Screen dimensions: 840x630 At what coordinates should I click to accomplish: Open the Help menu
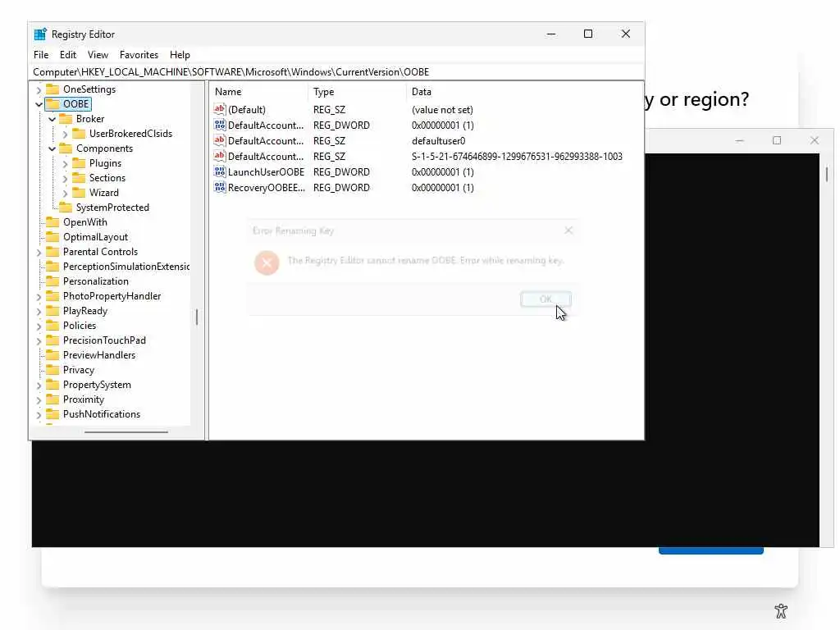click(x=180, y=55)
